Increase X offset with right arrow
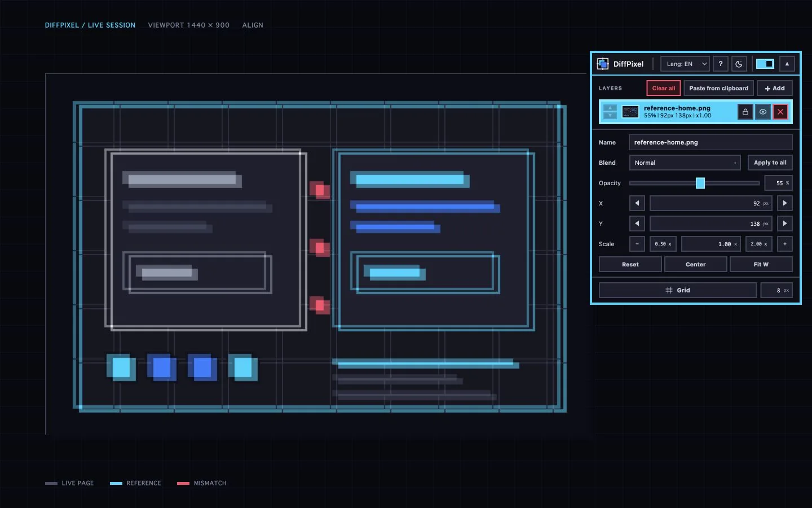 coord(784,203)
